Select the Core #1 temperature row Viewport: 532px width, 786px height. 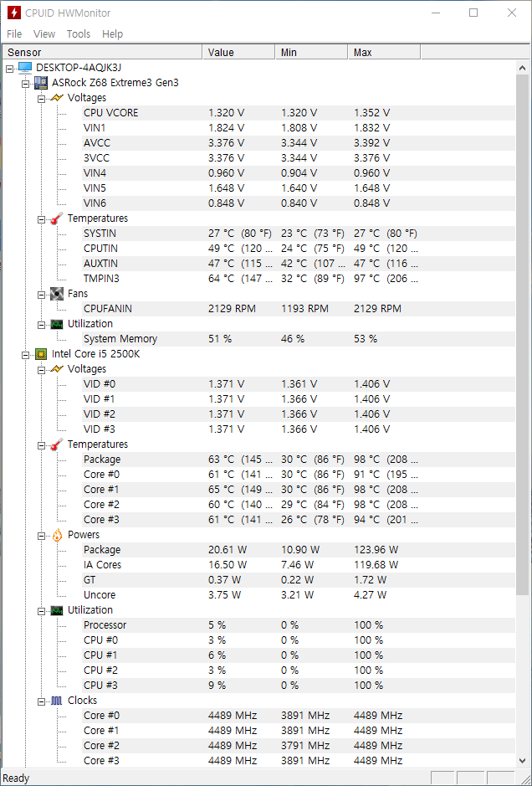pos(299,489)
